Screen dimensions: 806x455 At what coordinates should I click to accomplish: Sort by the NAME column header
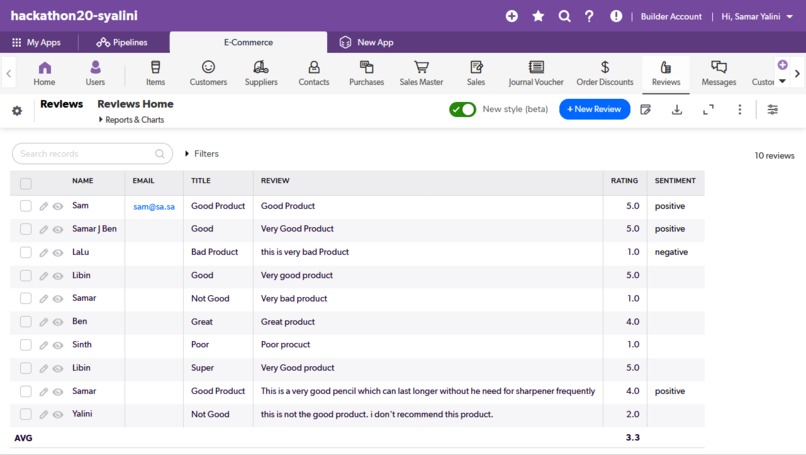point(82,180)
